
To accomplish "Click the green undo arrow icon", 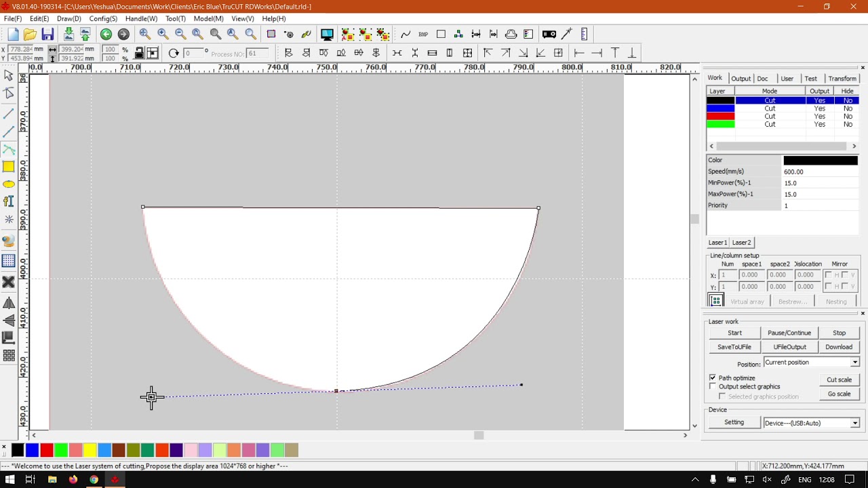I will click(106, 35).
